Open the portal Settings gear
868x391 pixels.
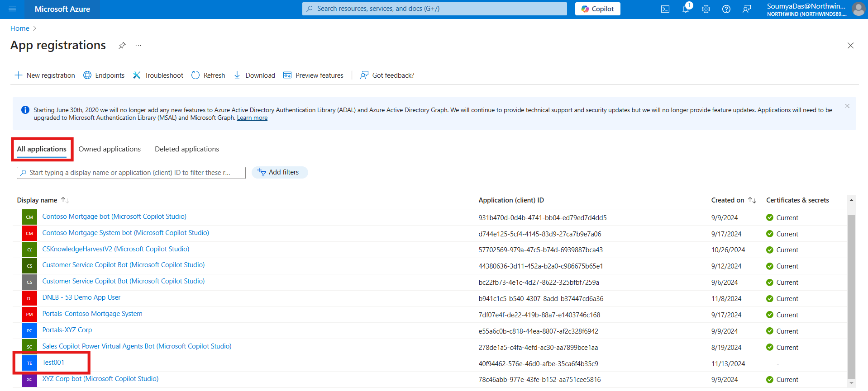(x=706, y=9)
